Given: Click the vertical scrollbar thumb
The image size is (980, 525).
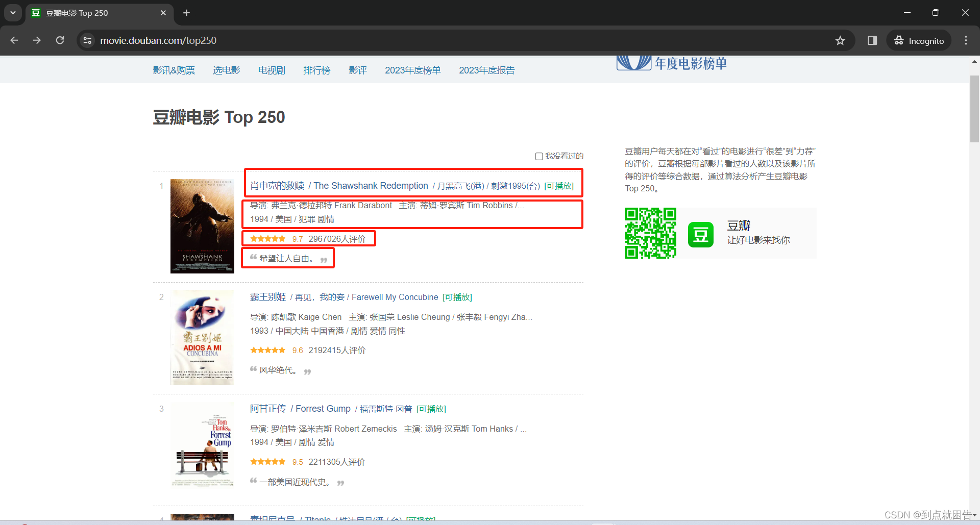Looking at the screenshot, I should pyautogui.click(x=974, y=109).
